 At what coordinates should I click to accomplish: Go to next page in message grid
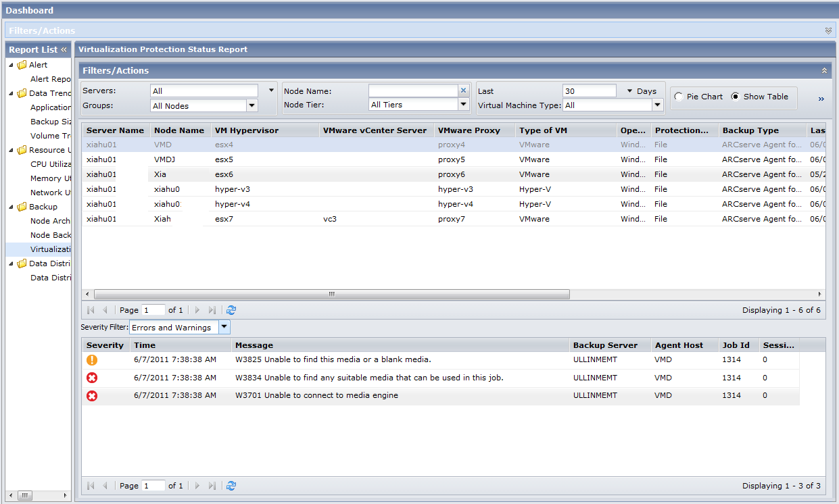197,486
